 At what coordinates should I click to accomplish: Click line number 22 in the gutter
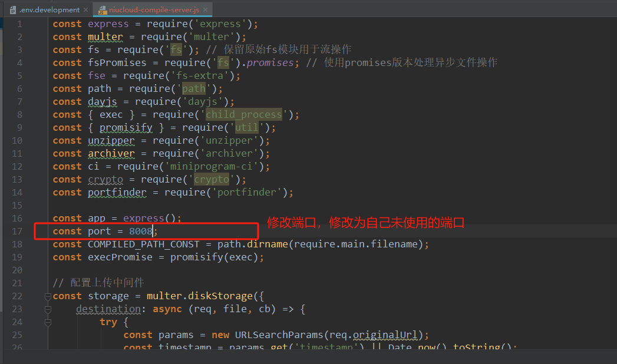tap(17, 296)
